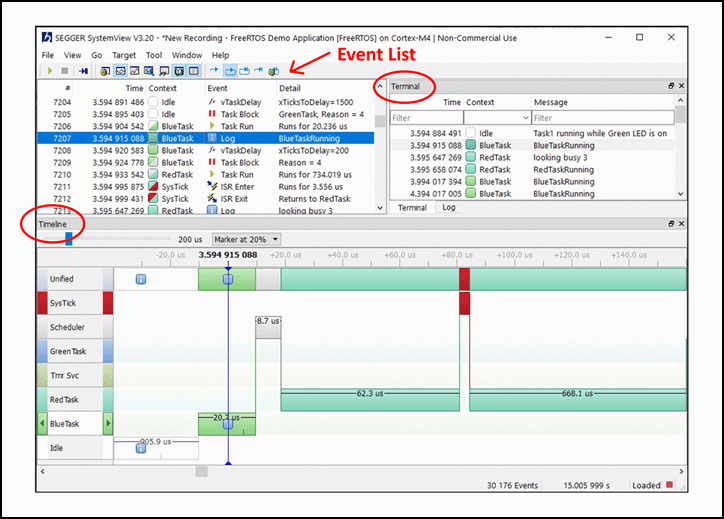Open the View menu
724x519 pixels.
pyautogui.click(x=72, y=55)
